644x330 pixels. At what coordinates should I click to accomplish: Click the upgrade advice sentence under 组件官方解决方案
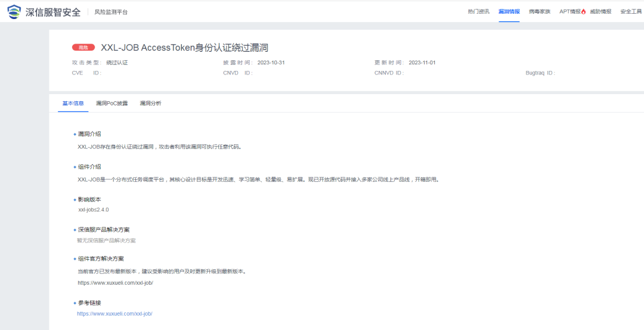162,271
